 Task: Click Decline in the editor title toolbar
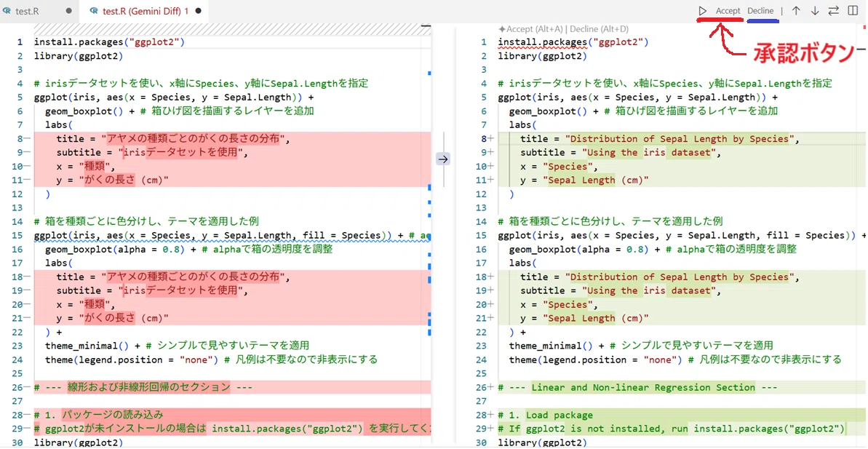click(760, 10)
